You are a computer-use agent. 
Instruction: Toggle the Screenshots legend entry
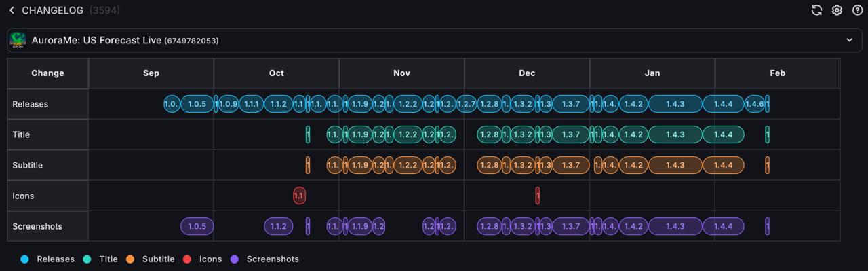264,259
